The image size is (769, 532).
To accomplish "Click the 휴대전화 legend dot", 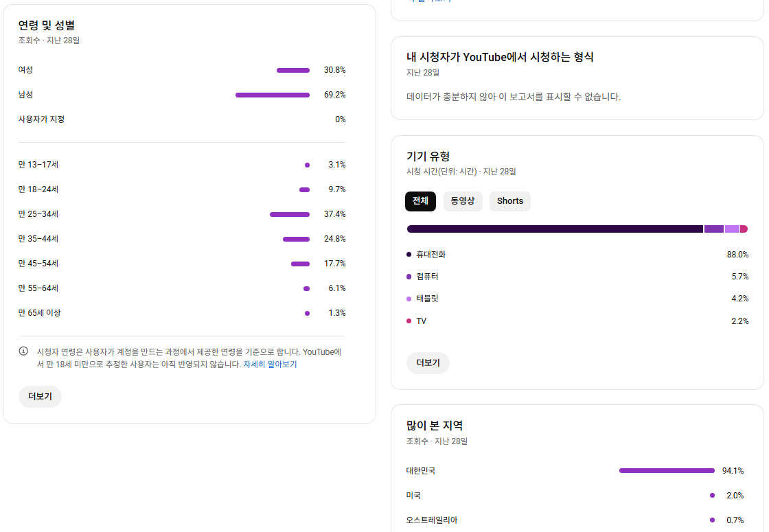I will (409, 255).
